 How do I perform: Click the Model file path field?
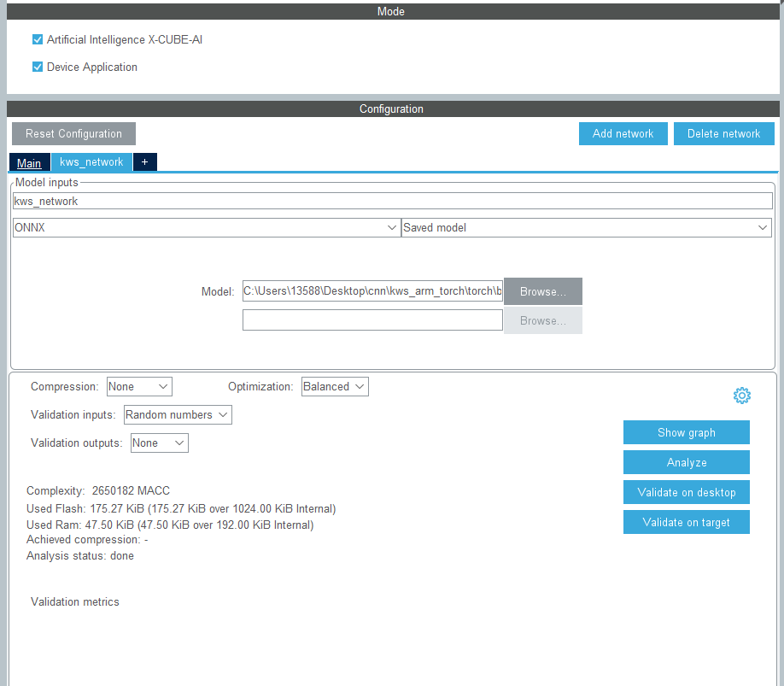click(372, 291)
